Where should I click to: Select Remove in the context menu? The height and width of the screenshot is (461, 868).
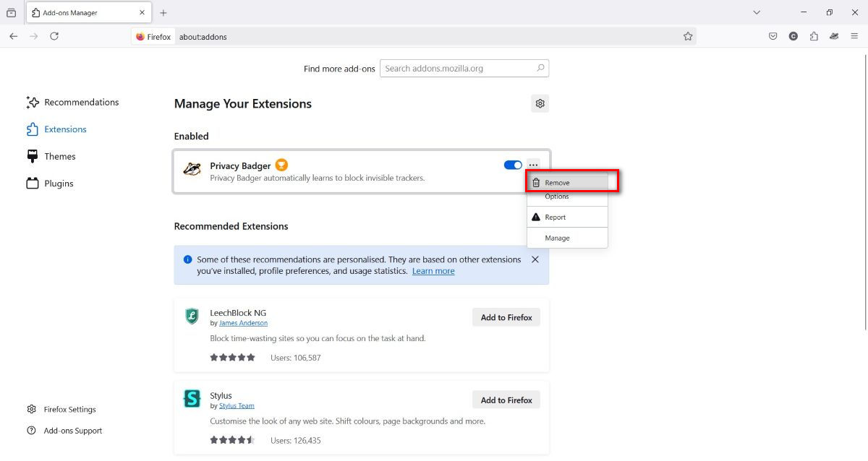(x=567, y=183)
